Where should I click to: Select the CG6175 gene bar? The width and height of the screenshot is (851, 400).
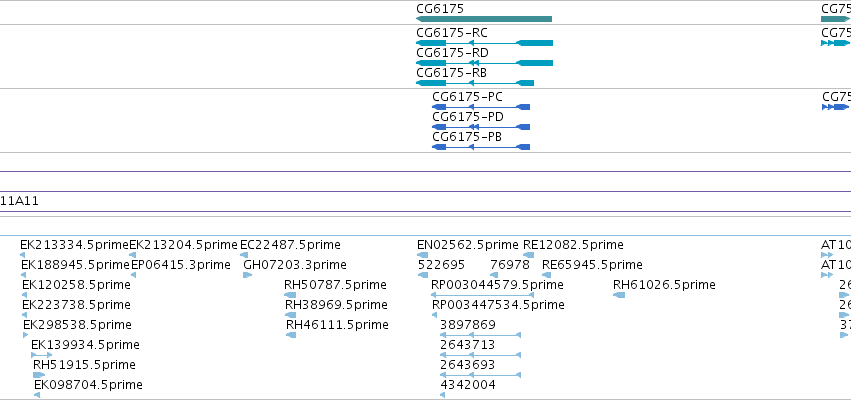(x=484, y=19)
